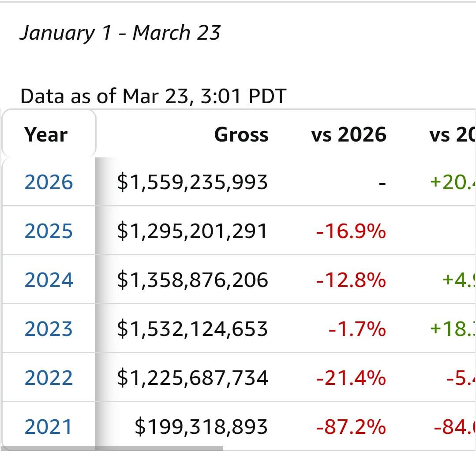Click the vs 2026 column header
The width and height of the screenshot is (476, 459).
349,134
